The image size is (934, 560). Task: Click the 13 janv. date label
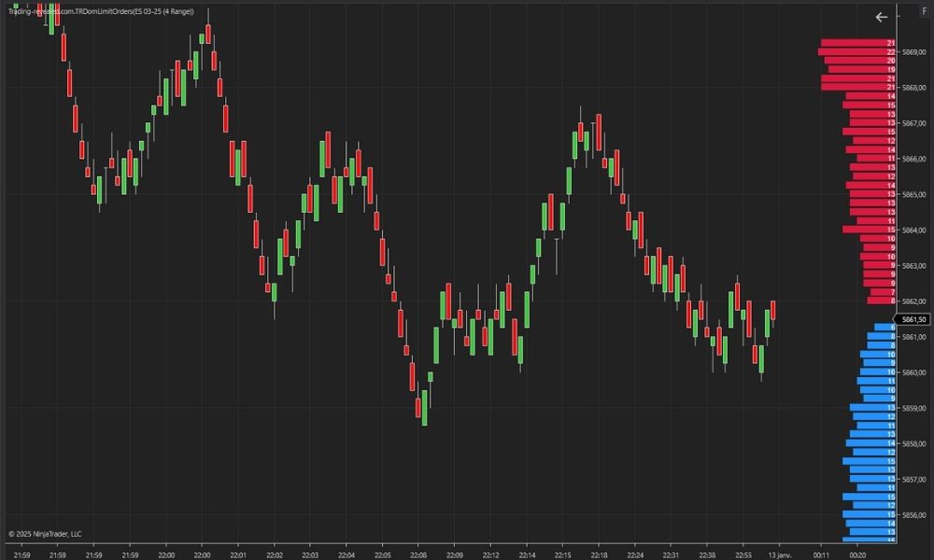(x=778, y=554)
